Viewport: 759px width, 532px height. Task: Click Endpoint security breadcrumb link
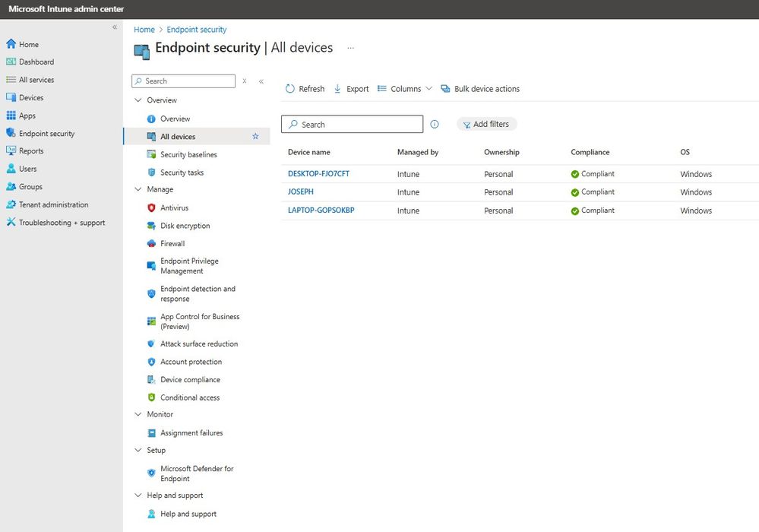[x=197, y=30]
